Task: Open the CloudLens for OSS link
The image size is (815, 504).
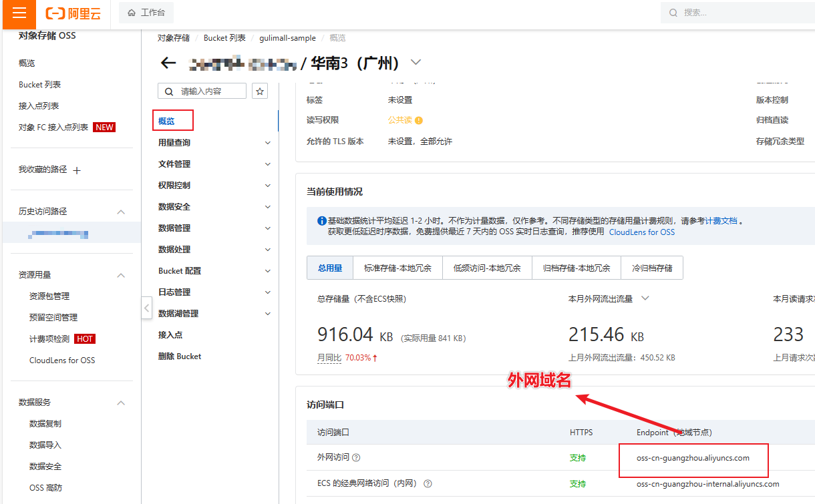Action: tap(641, 232)
